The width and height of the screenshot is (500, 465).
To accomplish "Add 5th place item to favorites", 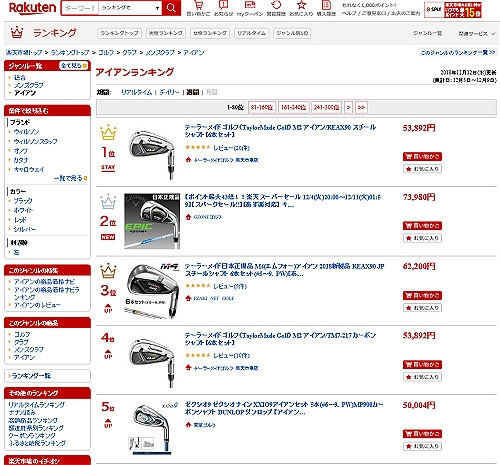I will pyautogui.click(x=422, y=446).
